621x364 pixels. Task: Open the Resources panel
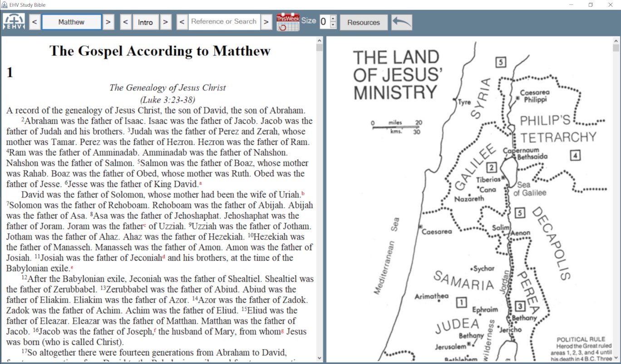[x=364, y=21]
